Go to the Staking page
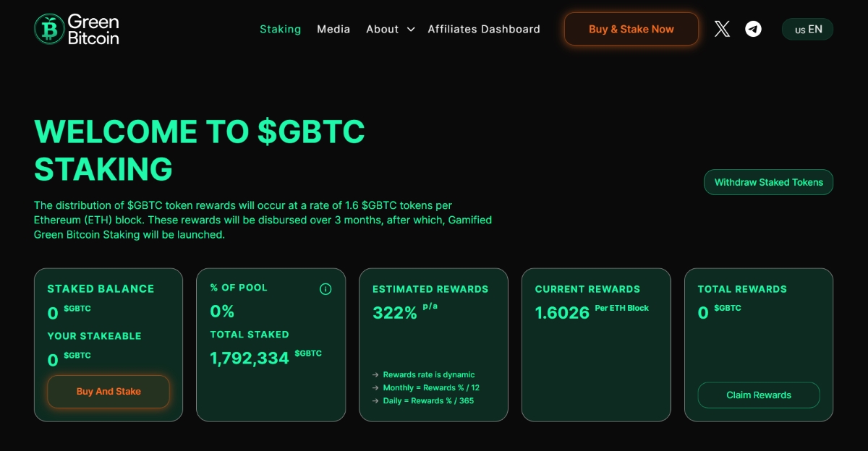Screen dimensions: 868x451 [280, 29]
